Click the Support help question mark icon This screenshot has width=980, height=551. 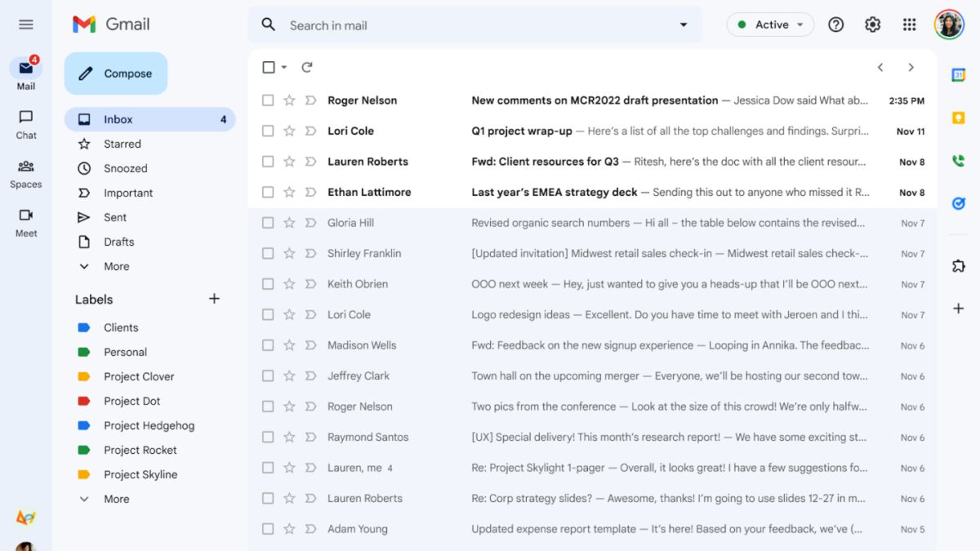click(835, 25)
